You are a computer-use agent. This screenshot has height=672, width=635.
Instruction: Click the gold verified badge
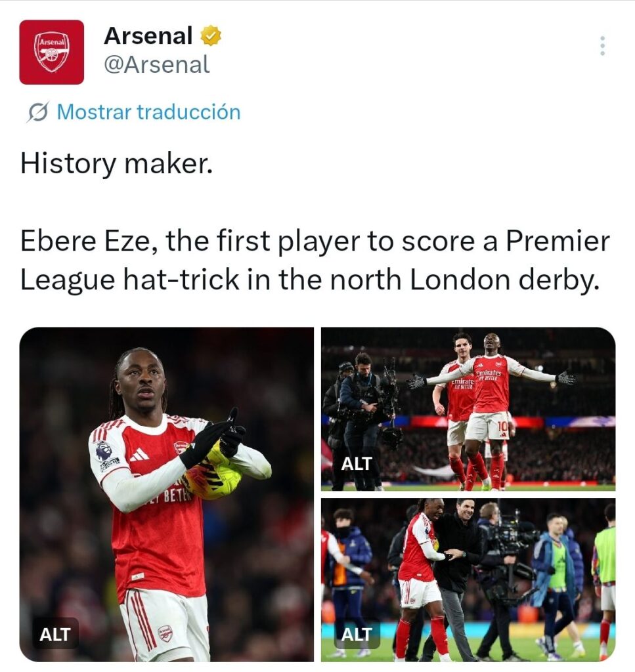pyautogui.click(x=211, y=37)
